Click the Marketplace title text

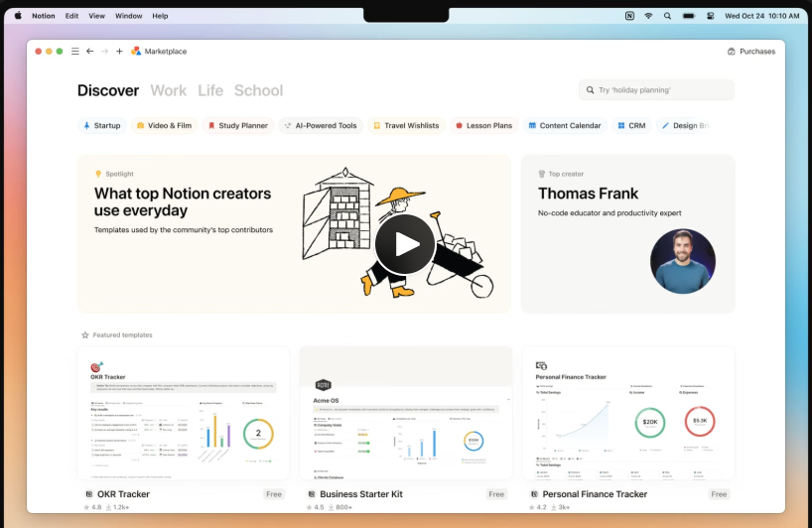click(166, 52)
